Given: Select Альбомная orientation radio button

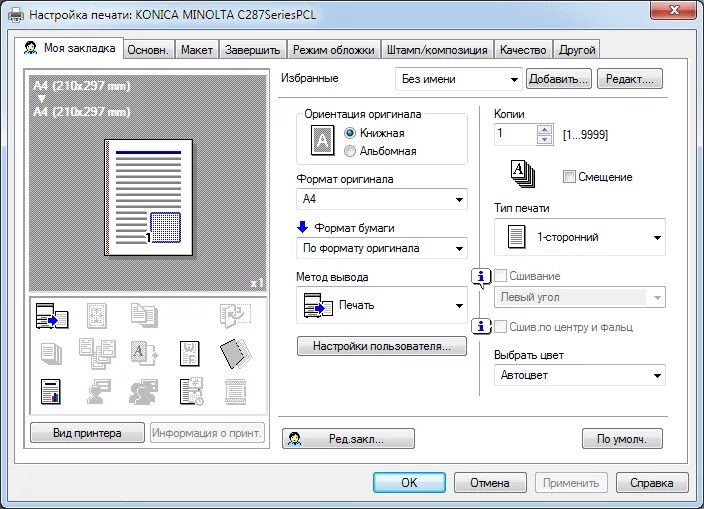Looking at the screenshot, I should click(x=350, y=151).
